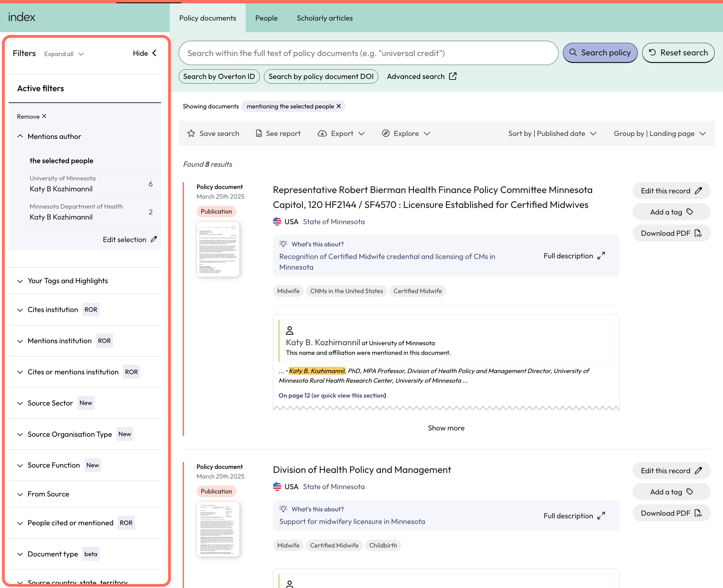723x588 pixels.
Task: Click Search by Overton ID
Action: click(x=219, y=76)
